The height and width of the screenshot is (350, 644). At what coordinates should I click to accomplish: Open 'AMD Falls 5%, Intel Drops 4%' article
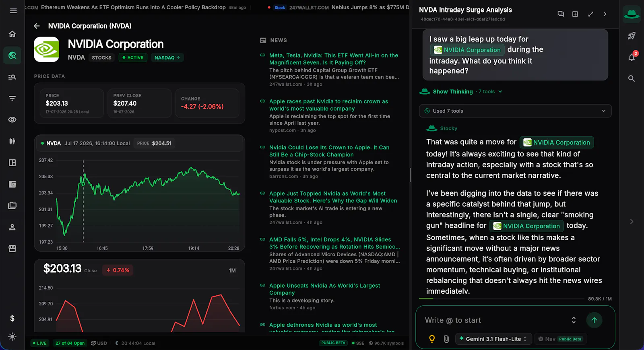pos(335,243)
